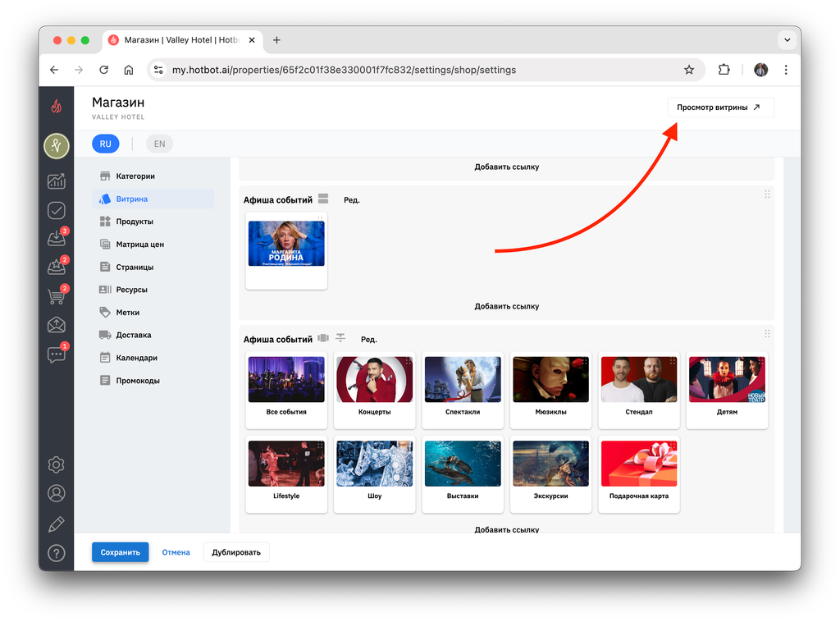
Task: Open the Страницы menu item
Action: 153,267
